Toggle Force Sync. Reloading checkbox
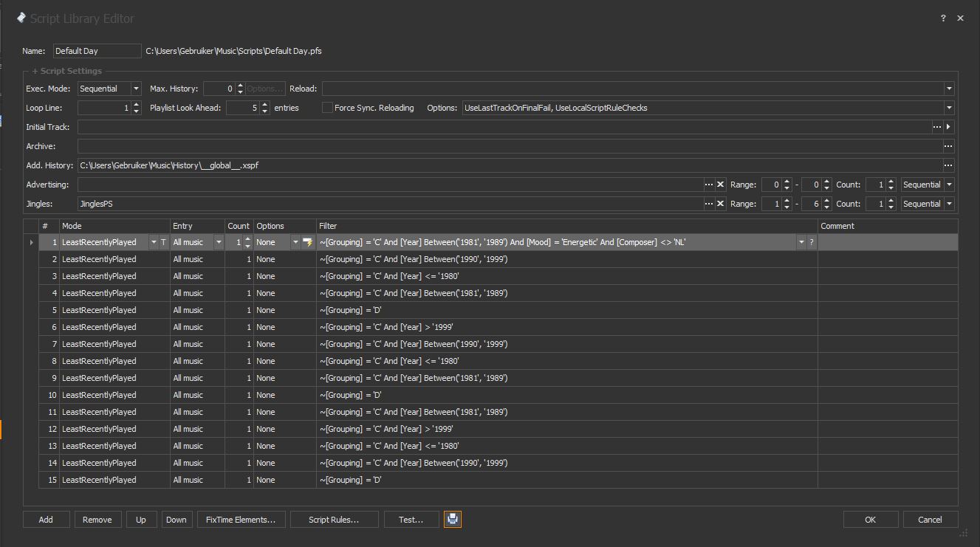This screenshot has height=547, width=980. (327, 108)
